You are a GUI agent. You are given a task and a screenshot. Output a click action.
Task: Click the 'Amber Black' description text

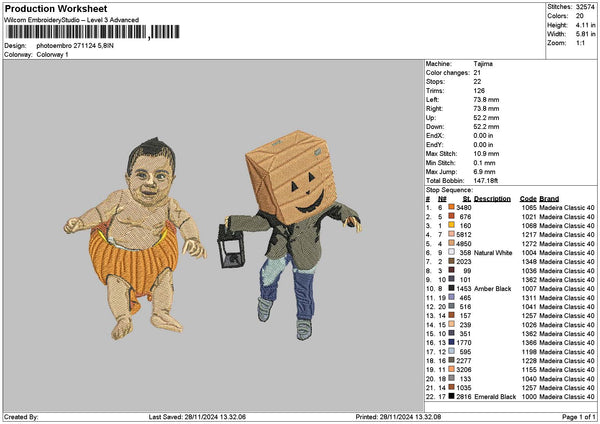[x=492, y=289]
